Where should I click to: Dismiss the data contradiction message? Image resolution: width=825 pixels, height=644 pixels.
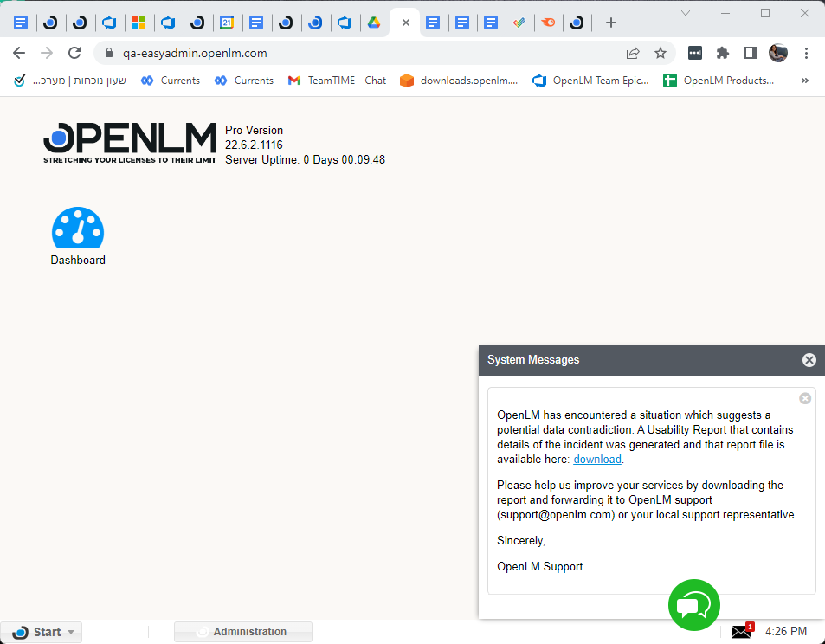tap(805, 398)
